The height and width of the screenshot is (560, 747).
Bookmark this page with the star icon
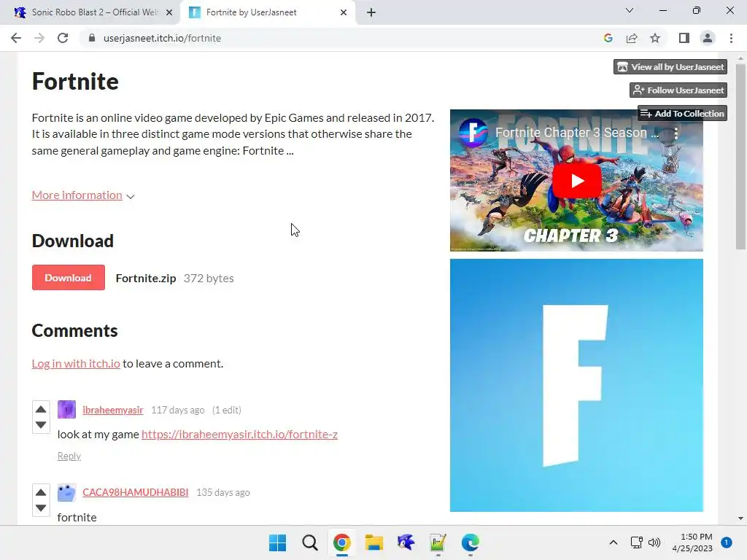pyautogui.click(x=655, y=38)
